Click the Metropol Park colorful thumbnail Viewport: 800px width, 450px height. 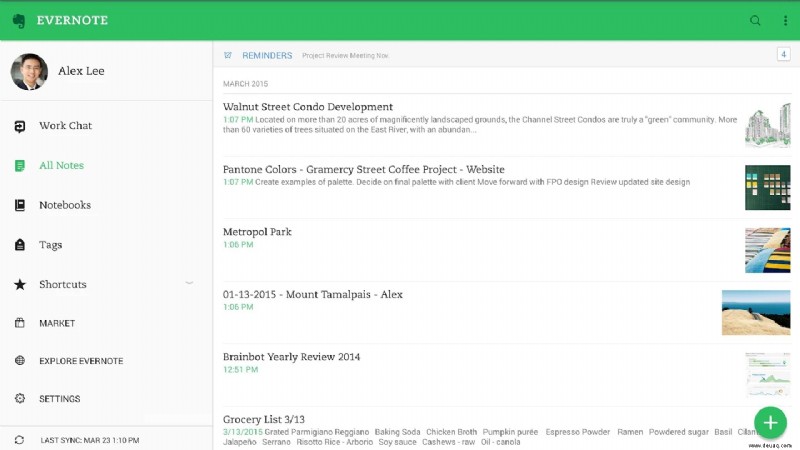point(768,250)
